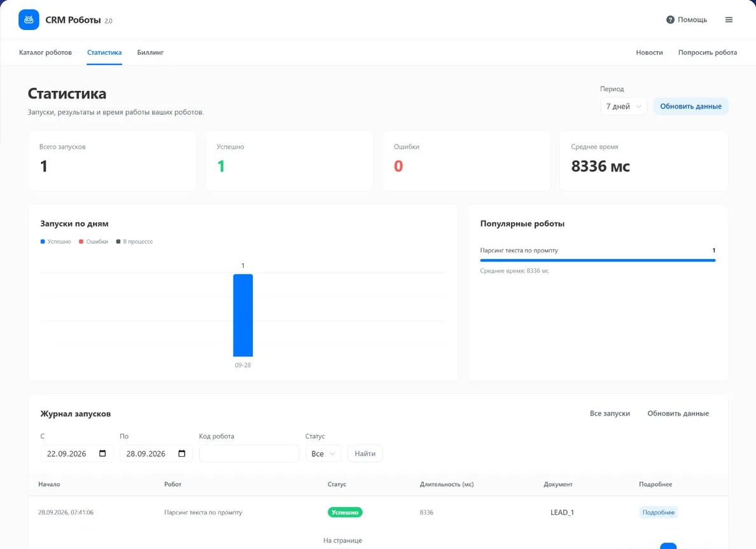
Task: Click Подробнее for the LEAD_1 row
Action: (659, 512)
